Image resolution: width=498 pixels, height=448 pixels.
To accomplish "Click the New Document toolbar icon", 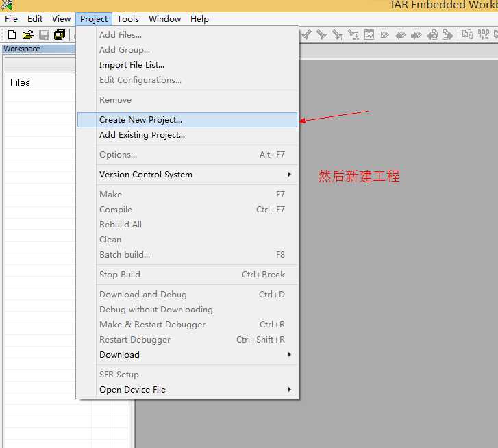I will tap(12, 35).
